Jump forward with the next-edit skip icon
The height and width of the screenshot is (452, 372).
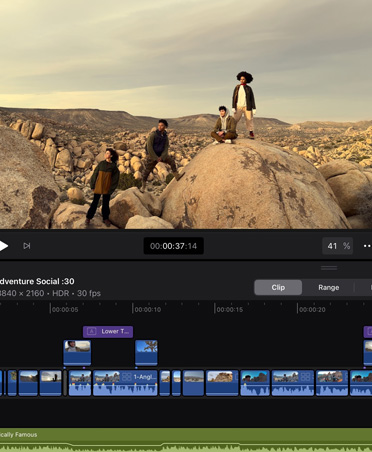[27, 246]
